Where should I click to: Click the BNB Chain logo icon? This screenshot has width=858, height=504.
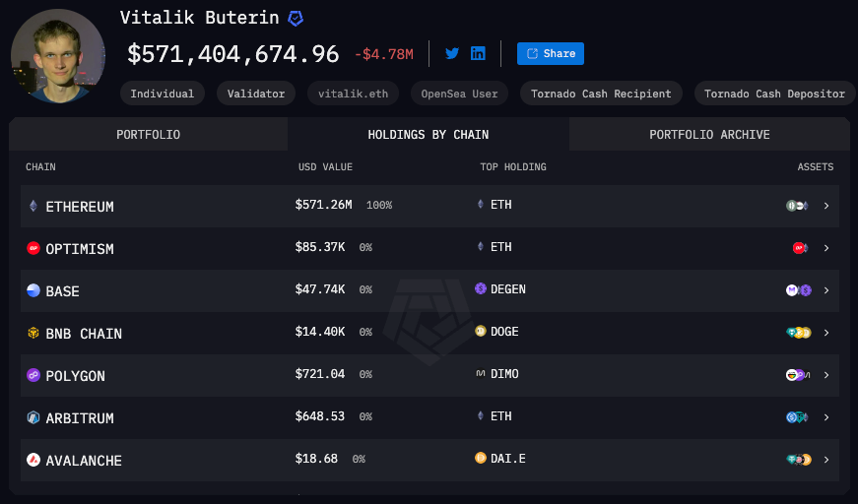(33, 334)
